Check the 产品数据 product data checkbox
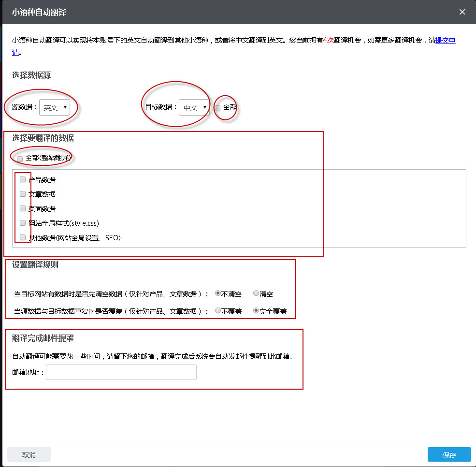476x467 pixels. (x=22, y=179)
